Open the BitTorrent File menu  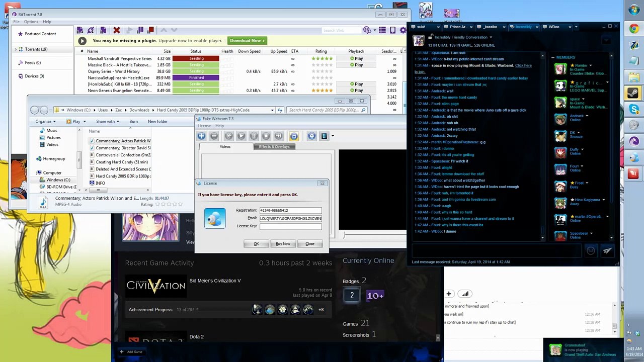[x=16, y=22]
